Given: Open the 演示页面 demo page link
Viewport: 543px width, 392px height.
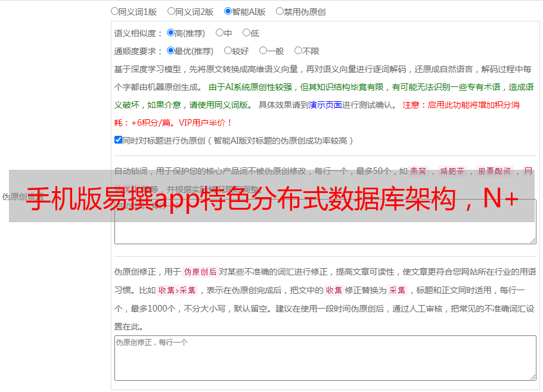Looking at the screenshot, I should point(325,105).
